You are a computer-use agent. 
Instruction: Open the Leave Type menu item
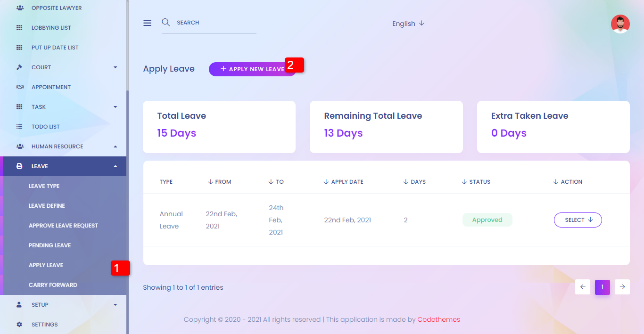click(x=44, y=186)
